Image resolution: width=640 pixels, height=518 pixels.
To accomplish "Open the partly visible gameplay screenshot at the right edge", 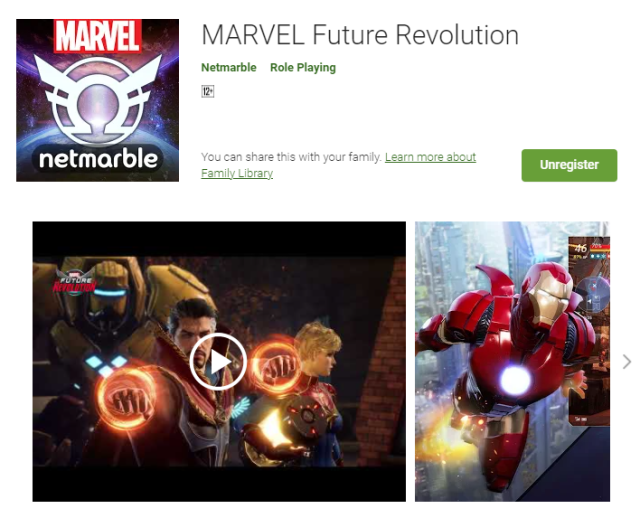I will [589, 331].
